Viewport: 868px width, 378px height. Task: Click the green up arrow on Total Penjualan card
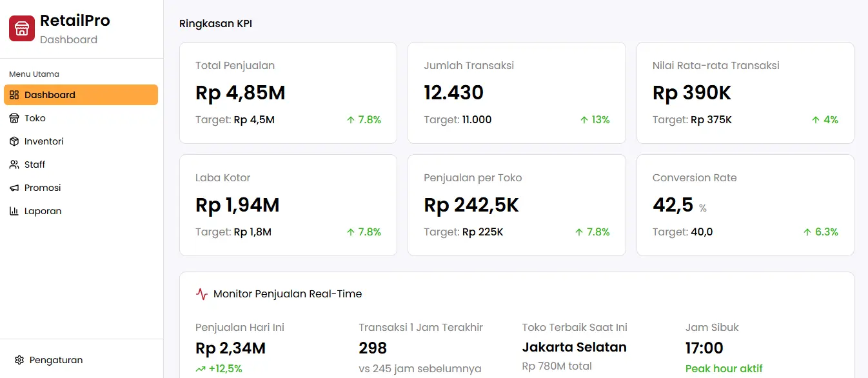coord(351,119)
